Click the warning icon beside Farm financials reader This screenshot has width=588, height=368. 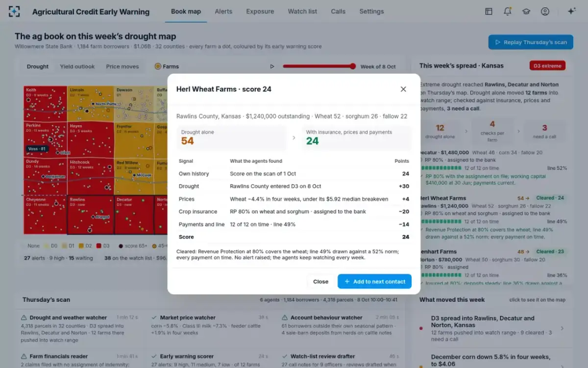24,356
